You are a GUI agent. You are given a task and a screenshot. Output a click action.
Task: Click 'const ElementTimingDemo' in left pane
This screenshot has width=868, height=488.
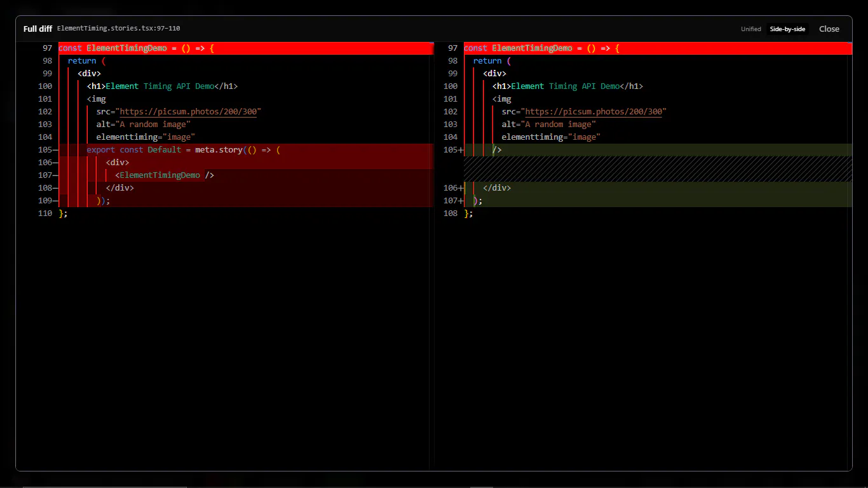click(x=112, y=48)
